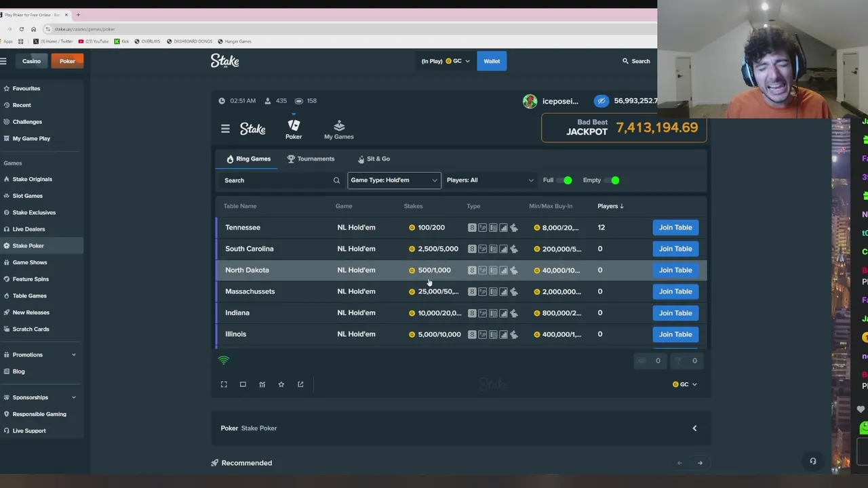Open the Home / Twitter bookmark
868x488 pixels.
[53, 41]
